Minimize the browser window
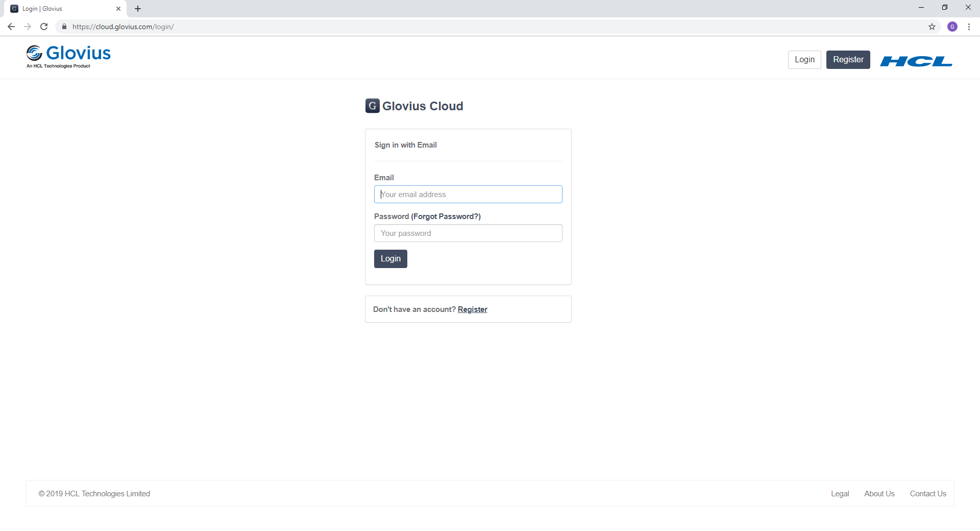The height and width of the screenshot is (531, 980). pyautogui.click(x=921, y=8)
